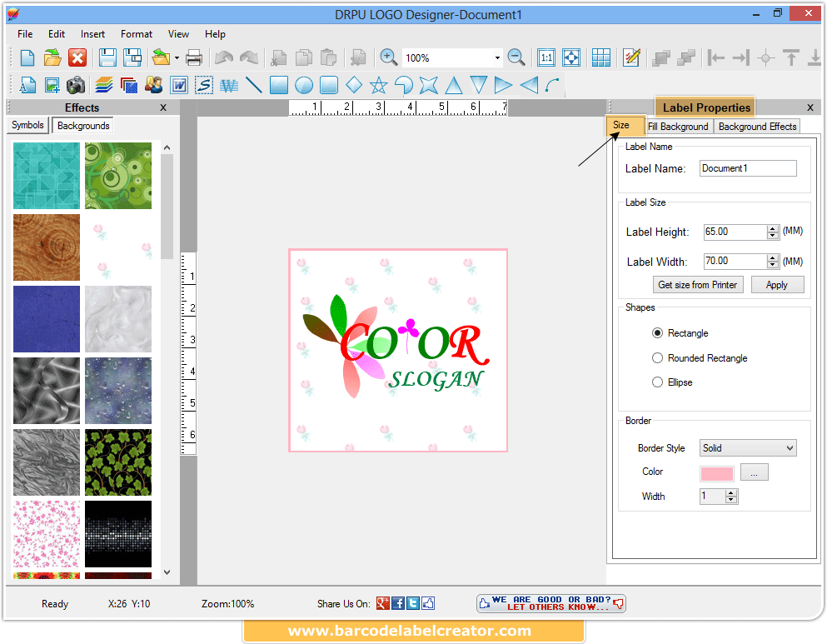Image resolution: width=827 pixels, height=644 pixels.
Task: Click the Save As double-disk icon
Action: [x=132, y=57]
